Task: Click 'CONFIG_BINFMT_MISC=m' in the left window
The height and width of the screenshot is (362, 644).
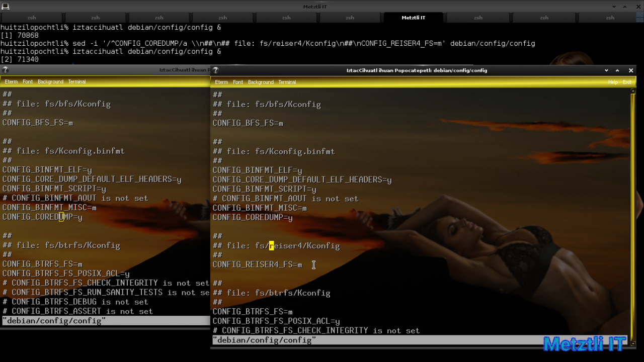Action: pos(49,207)
